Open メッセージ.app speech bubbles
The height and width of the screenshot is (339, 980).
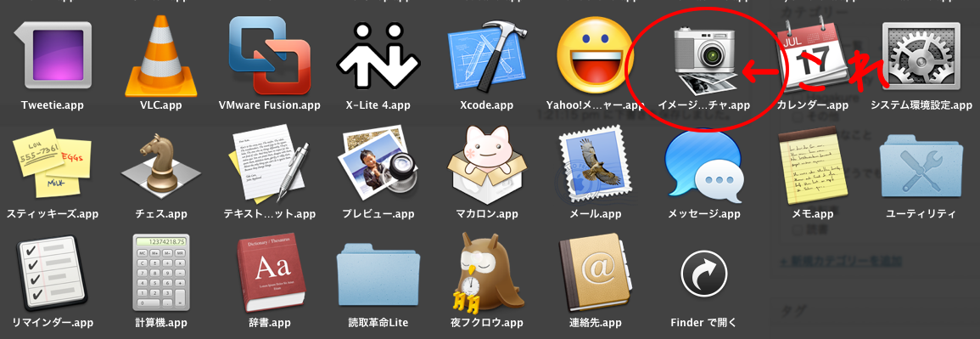click(703, 164)
